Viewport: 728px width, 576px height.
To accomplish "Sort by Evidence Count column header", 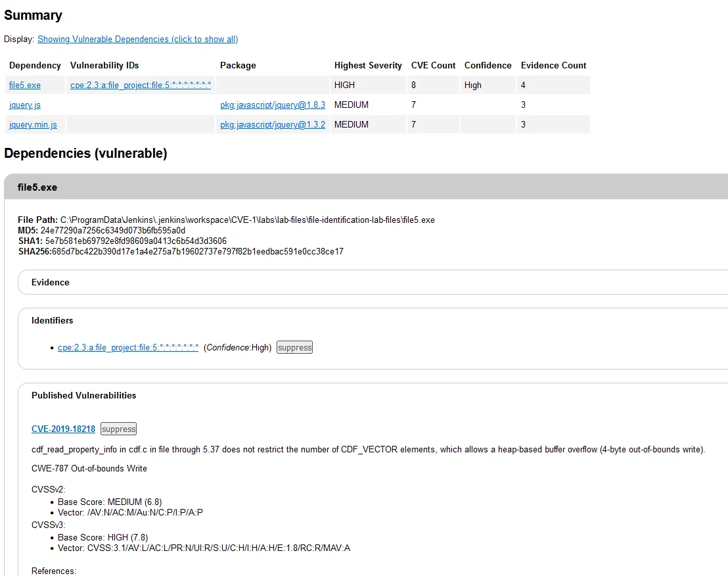I will pyautogui.click(x=553, y=66).
